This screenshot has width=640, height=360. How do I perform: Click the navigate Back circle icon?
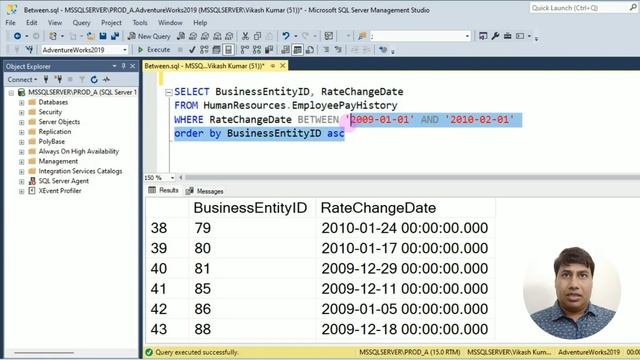(17, 36)
